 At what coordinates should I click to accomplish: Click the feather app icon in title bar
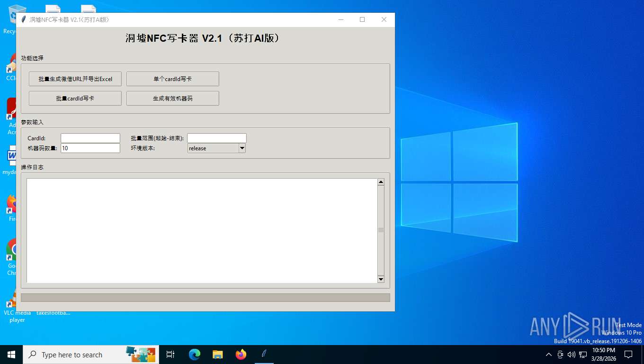[x=23, y=19]
